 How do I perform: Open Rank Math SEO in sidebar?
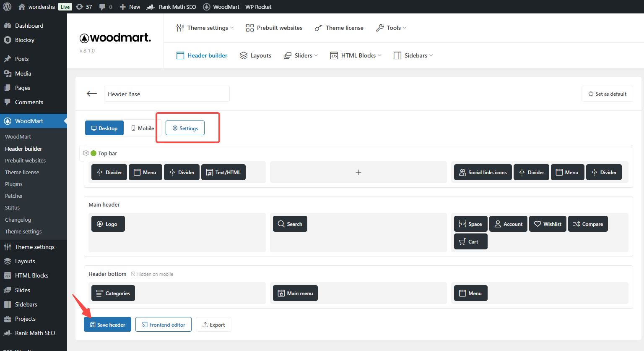(x=35, y=333)
